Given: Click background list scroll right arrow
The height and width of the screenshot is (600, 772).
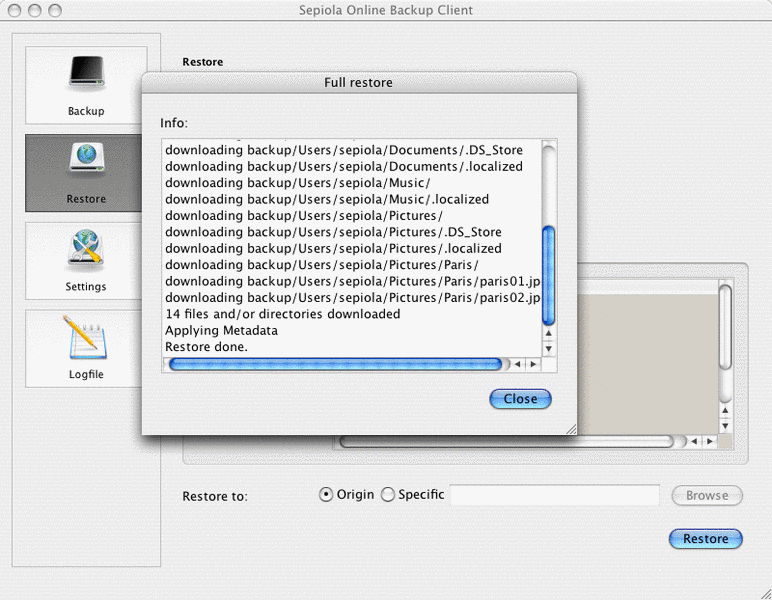Looking at the screenshot, I should coord(710,442).
